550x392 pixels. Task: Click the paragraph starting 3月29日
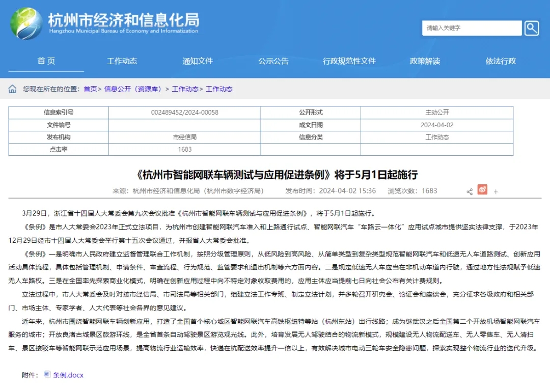[x=199, y=213]
